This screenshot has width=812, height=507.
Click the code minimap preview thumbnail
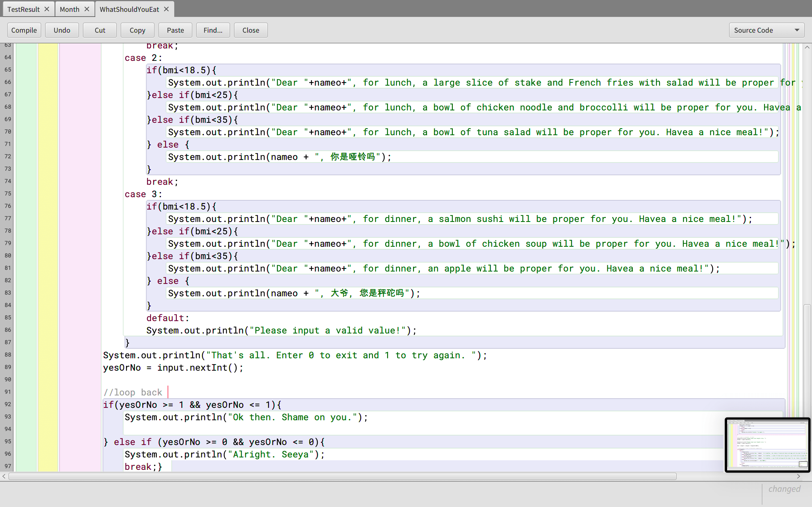(x=766, y=445)
